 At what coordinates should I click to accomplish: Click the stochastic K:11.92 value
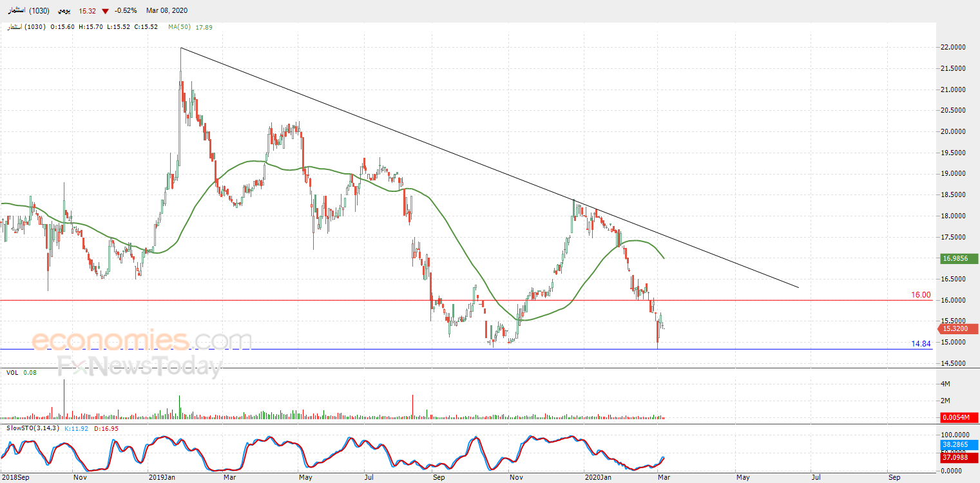(76, 428)
